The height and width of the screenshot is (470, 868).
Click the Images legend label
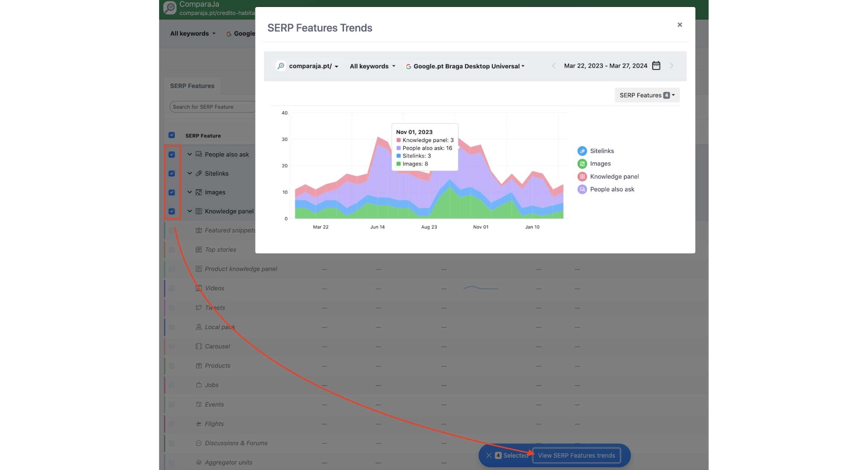click(x=600, y=164)
